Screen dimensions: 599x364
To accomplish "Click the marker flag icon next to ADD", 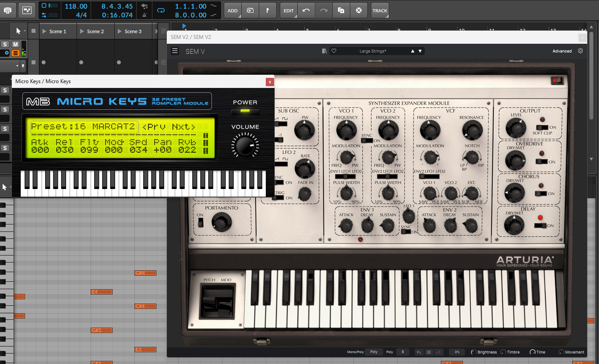I will tap(268, 10).
